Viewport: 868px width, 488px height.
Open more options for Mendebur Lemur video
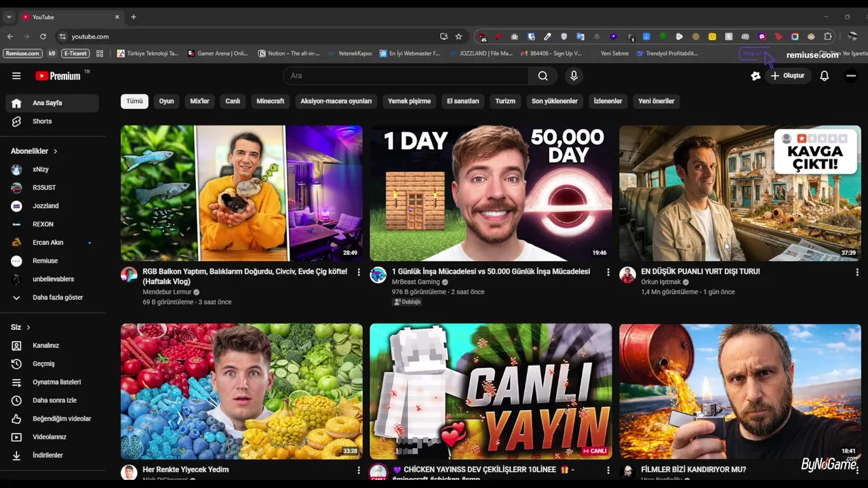tap(359, 272)
